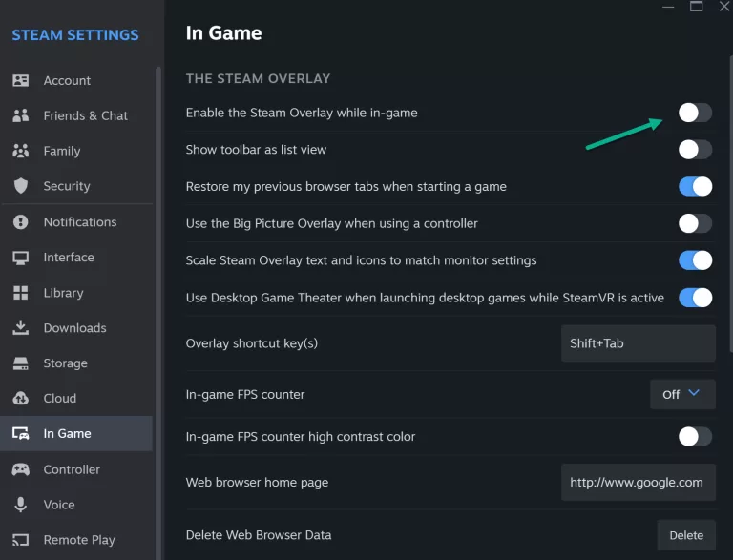Click the Notifications exclamation icon

[x=21, y=221]
